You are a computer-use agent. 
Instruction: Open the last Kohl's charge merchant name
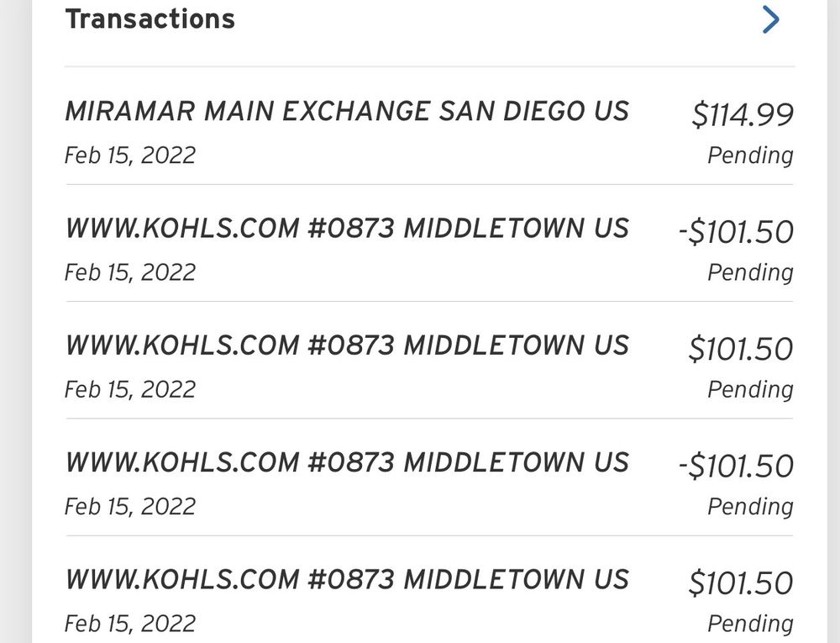[346, 579]
